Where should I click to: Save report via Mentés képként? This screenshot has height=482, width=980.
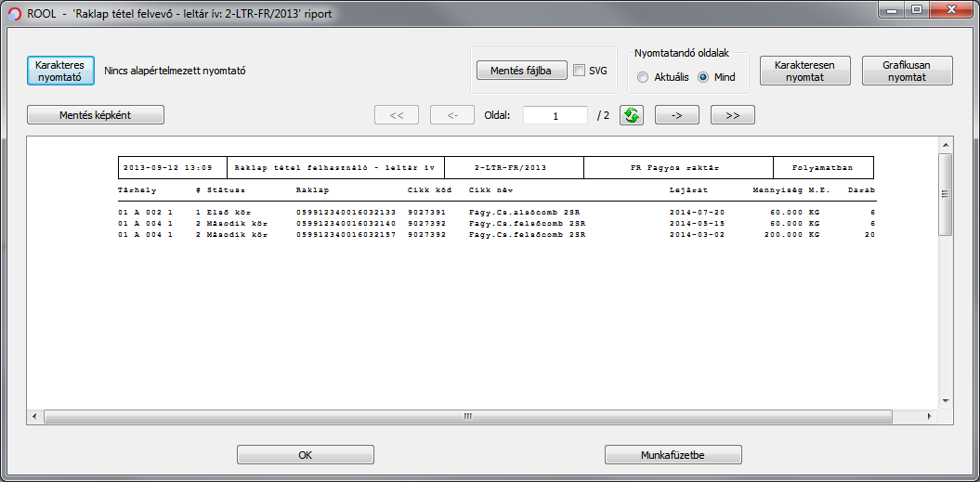96,115
